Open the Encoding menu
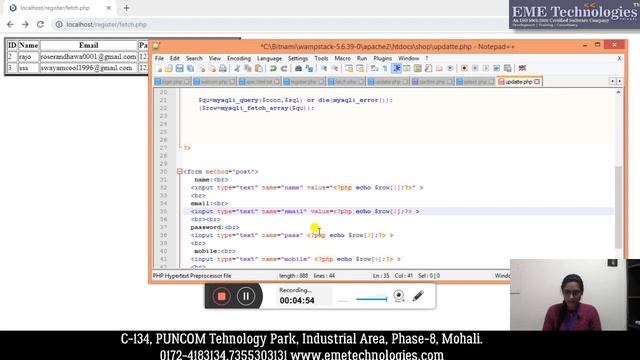 [239, 58]
